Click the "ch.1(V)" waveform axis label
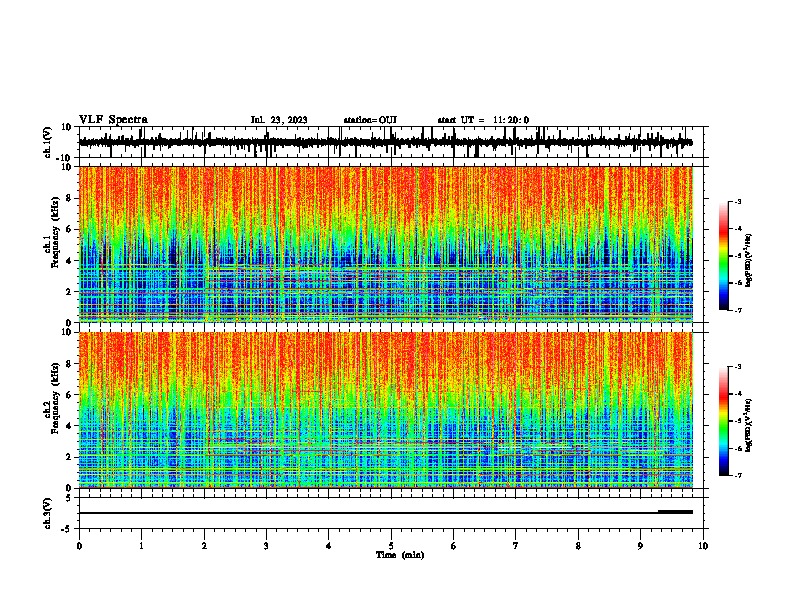This screenshot has width=792, height=612. click(48, 142)
